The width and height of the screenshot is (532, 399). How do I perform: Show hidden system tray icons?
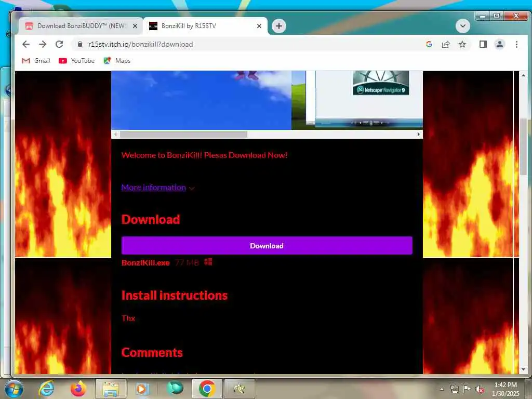[x=442, y=389]
